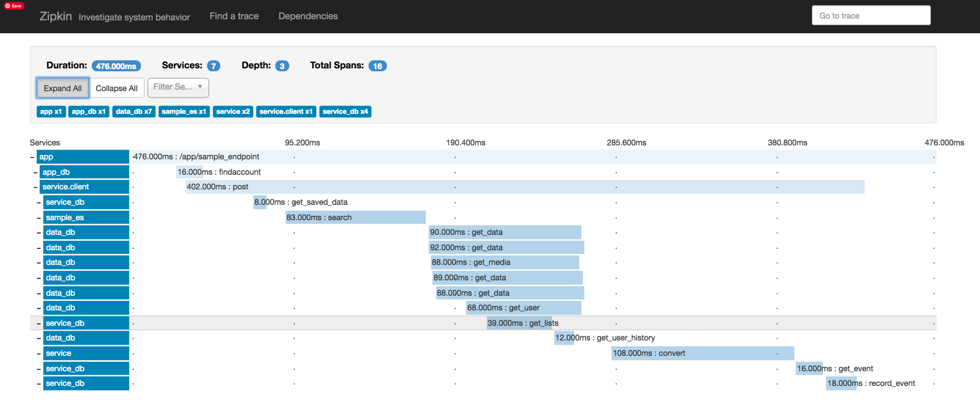Collapse the app root span row

[x=32, y=157]
